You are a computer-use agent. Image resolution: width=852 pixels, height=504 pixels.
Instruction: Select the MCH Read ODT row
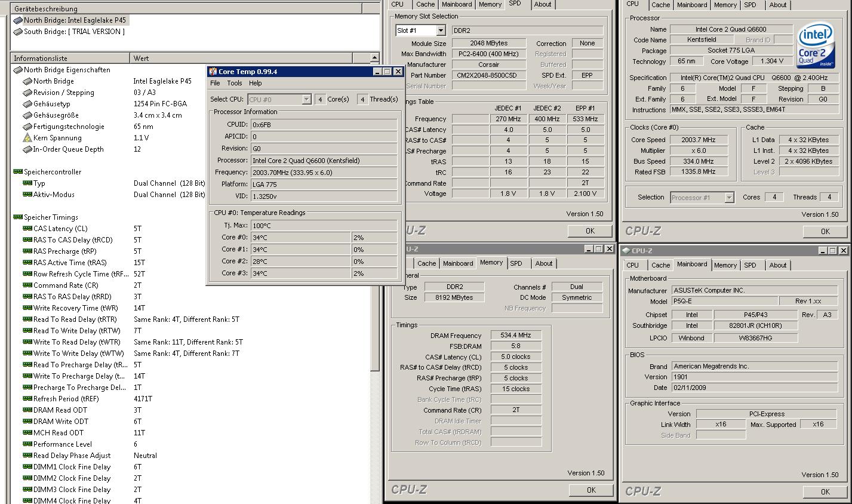tap(191, 433)
